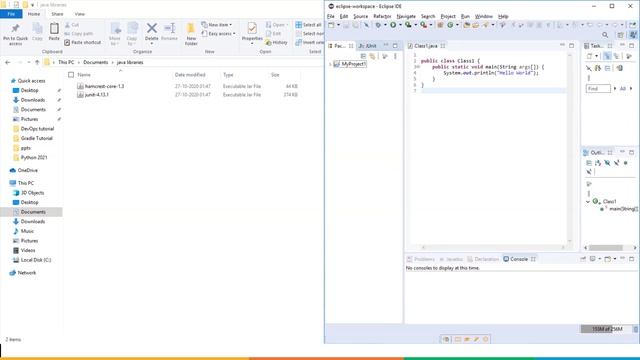Open the Gradle Tutorial folder in sidebar
The image size is (640, 360).
(36, 138)
